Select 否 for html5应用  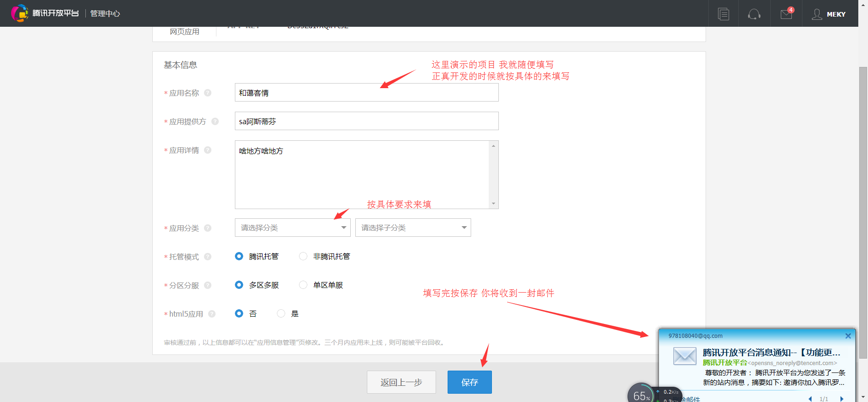239,313
